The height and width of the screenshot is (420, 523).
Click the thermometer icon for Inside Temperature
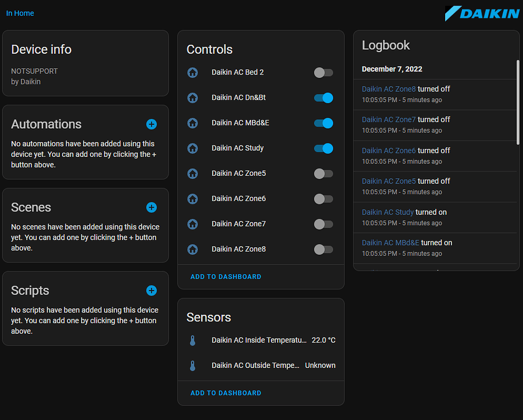(x=193, y=340)
